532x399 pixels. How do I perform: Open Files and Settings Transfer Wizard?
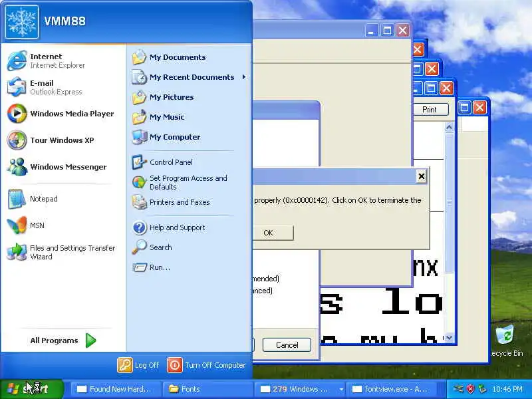pyautogui.click(x=63, y=252)
